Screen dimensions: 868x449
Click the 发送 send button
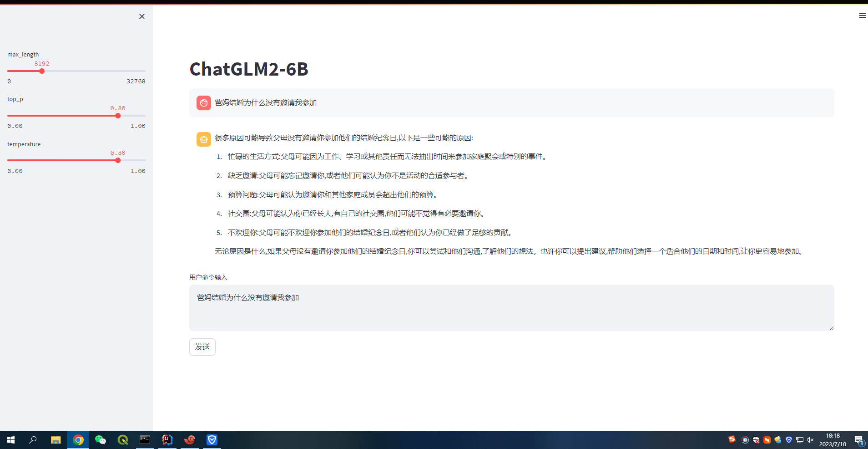click(202, 347)
